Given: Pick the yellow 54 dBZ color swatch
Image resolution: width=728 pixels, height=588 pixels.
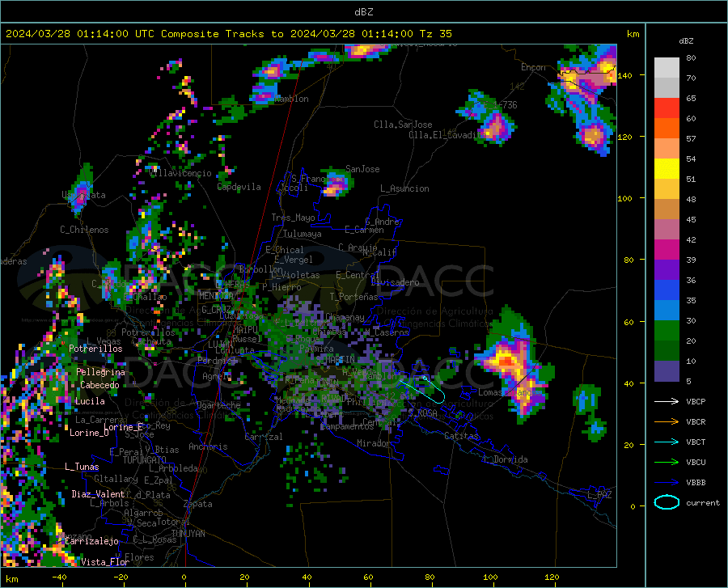Looking at the screenshot, I should (x=667, y=169).
